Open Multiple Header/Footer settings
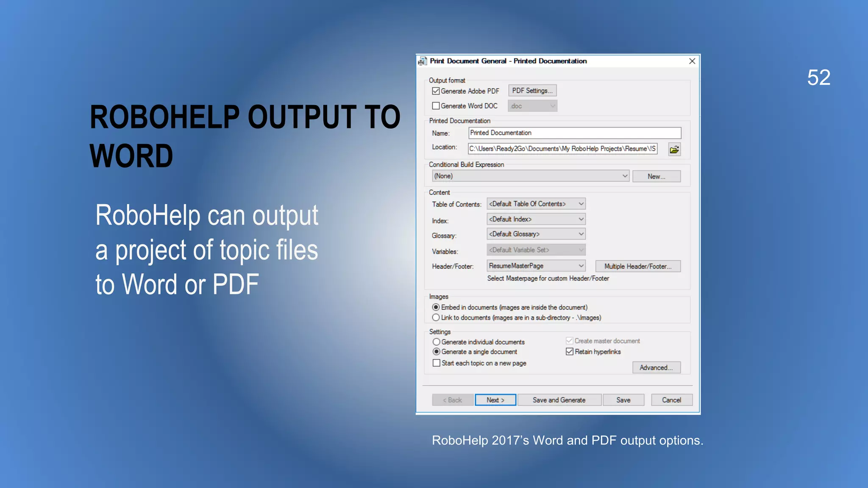This screenshot has width=868, height=488. 638,266
